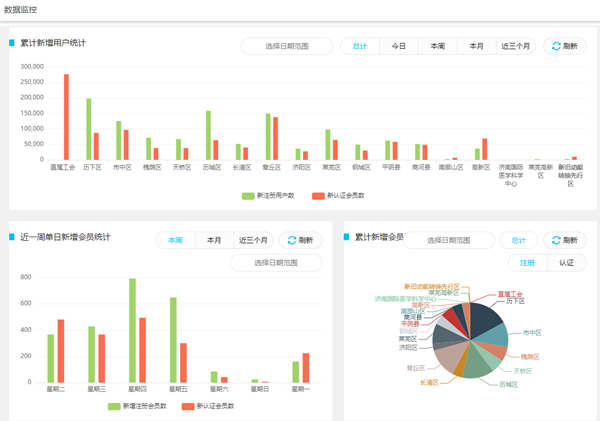Click the 莱芜区 label on the pie chart

coord(408,339)
